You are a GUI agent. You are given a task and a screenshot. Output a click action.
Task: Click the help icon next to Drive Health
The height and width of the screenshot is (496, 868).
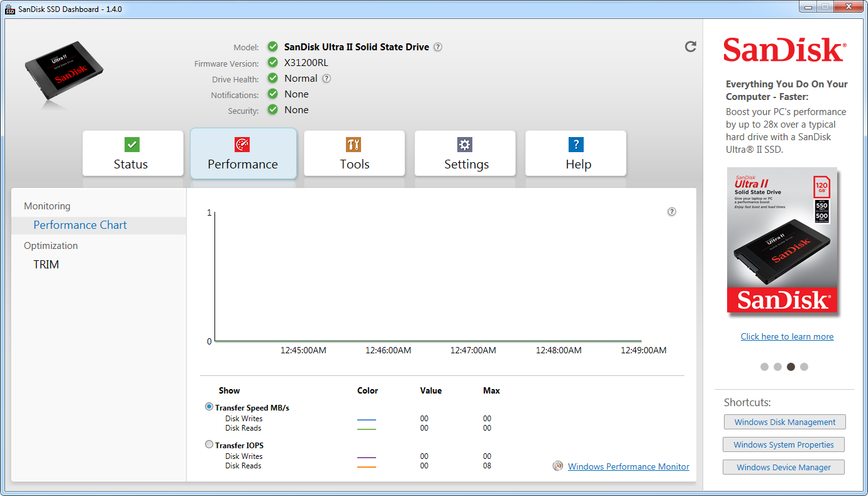click(x=326, y=79)
